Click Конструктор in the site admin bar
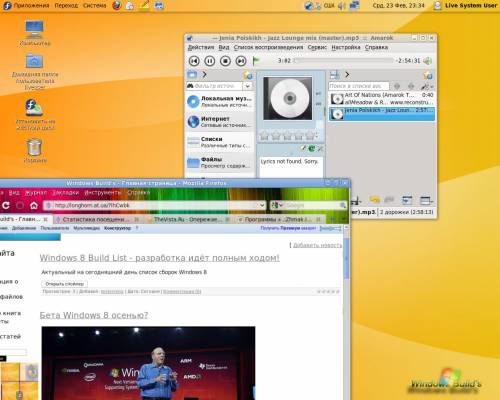 [117, 228]
